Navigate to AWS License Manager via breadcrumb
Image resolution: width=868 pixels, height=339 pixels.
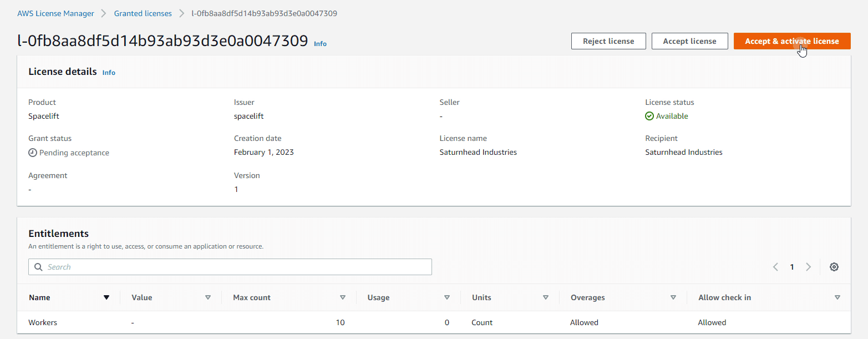pos(55,13)
